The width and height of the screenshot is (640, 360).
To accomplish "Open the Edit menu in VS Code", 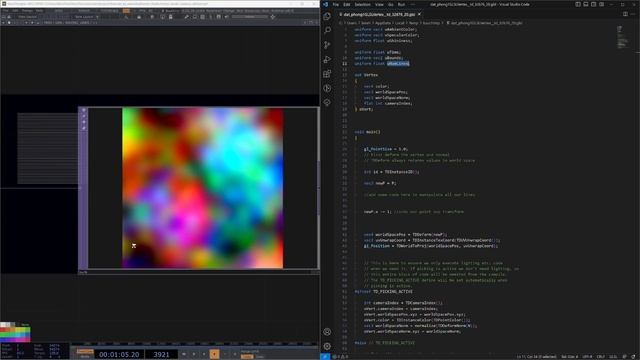I will point(347,4).
